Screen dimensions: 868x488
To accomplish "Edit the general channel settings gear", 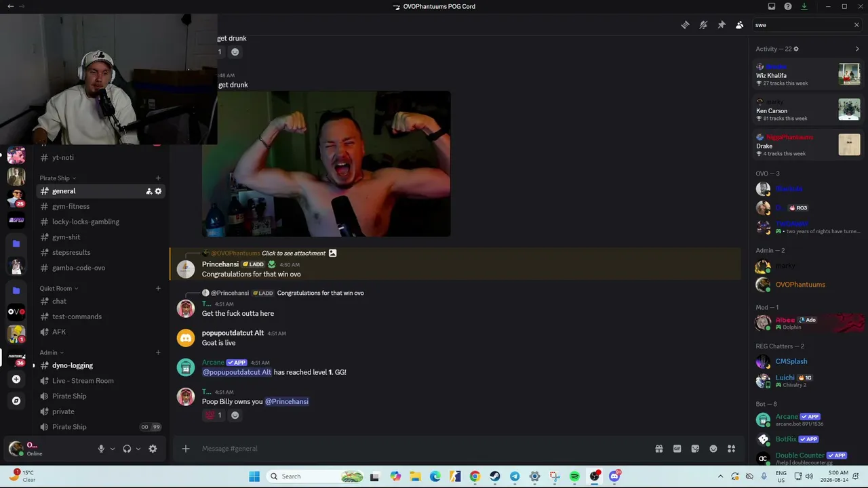I will (159, 191).
